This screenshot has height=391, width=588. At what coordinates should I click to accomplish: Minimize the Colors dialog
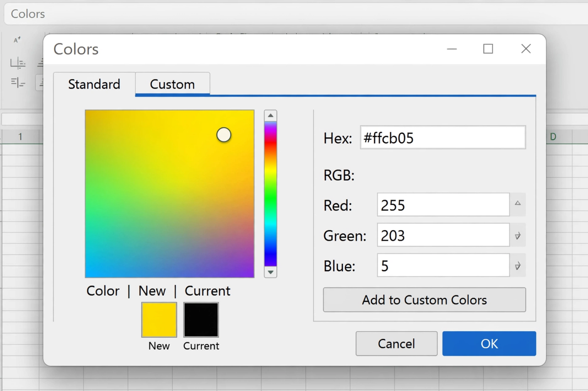pyautogui.click(x=452, y=49)
